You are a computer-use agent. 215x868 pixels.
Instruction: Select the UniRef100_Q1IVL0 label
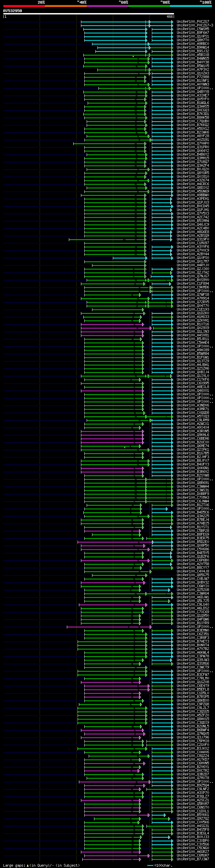point(193,376)
